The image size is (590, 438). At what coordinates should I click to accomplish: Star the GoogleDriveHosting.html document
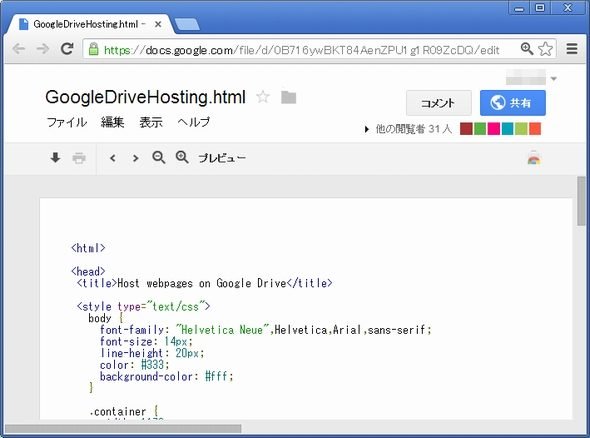263,97
